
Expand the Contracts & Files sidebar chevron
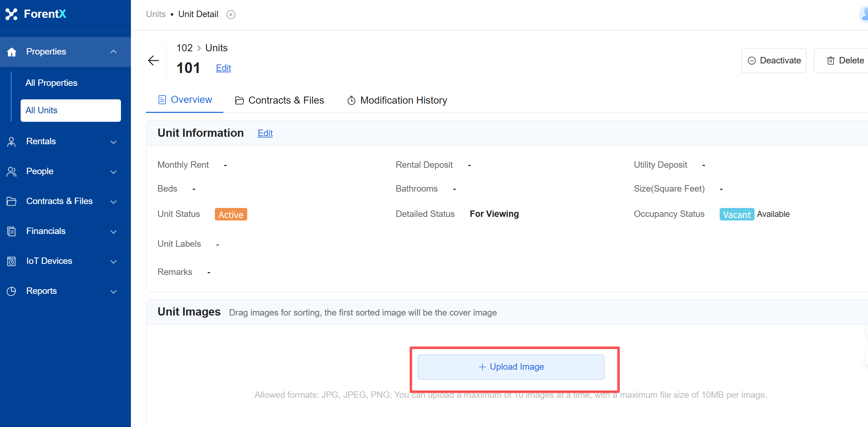click(113, 202)
